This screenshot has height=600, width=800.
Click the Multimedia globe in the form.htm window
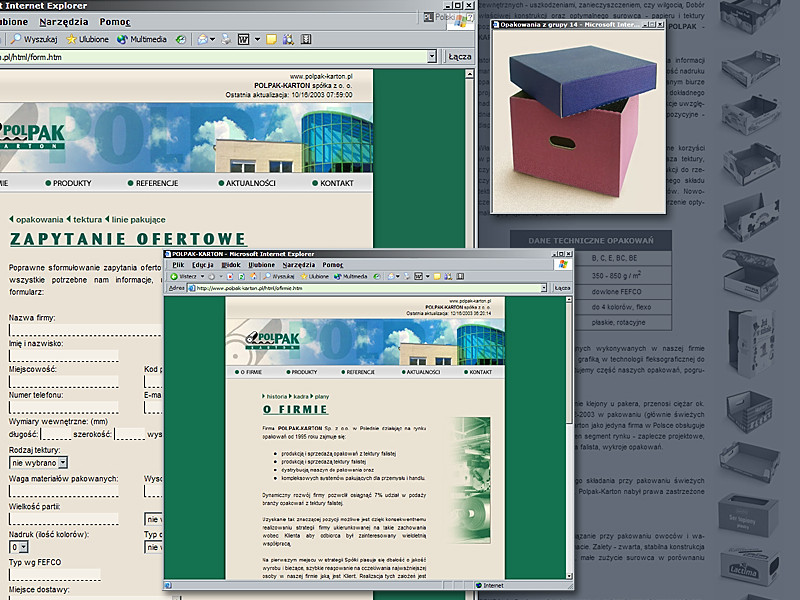pos(122,39)
